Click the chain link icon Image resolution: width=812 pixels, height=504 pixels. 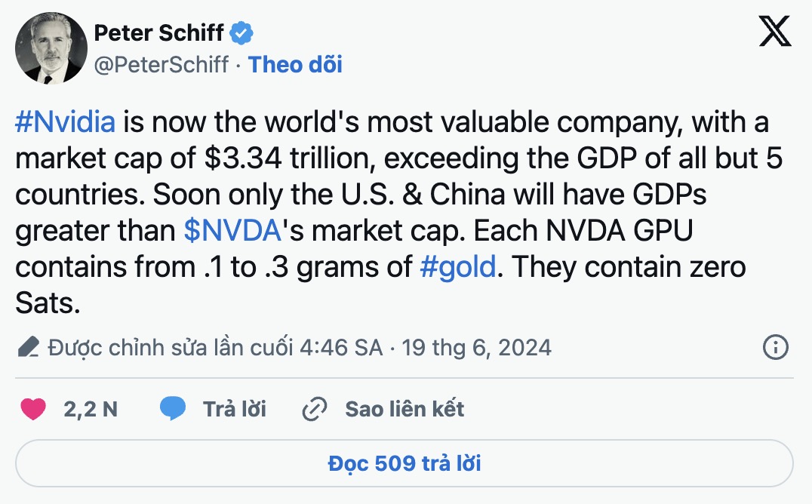(315, 409)
